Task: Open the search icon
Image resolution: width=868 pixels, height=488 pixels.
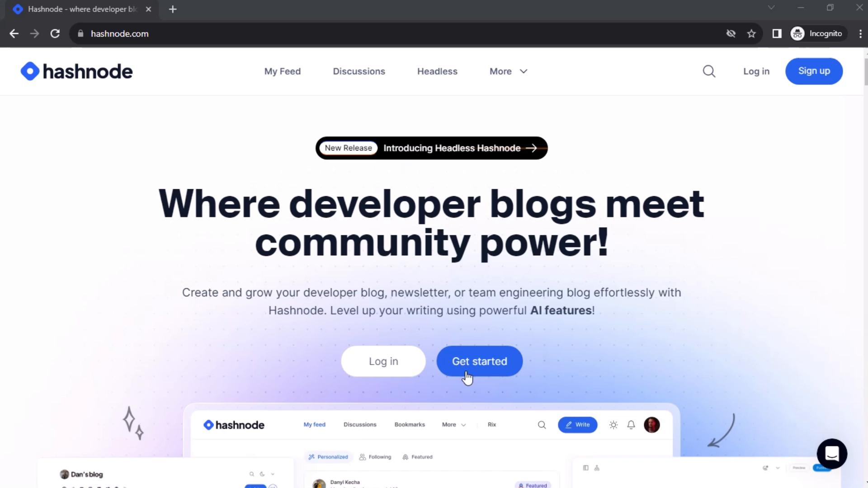Action: (x=709, y=71)
